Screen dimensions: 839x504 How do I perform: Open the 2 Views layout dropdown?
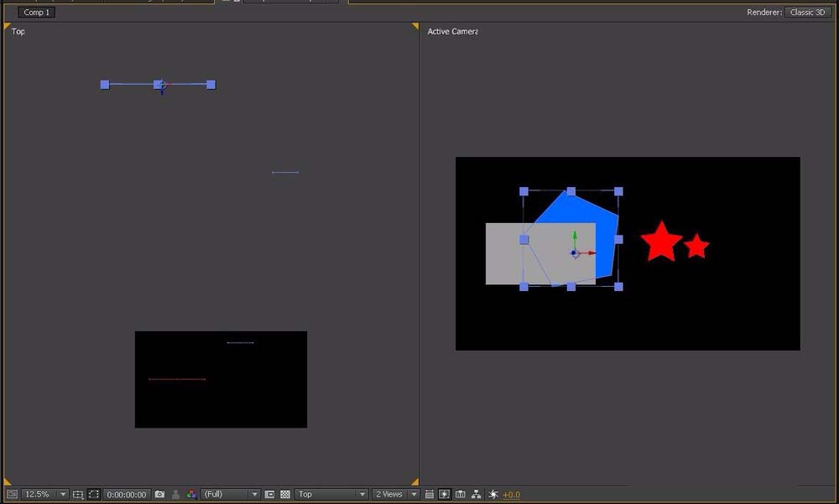click(395, 495)
